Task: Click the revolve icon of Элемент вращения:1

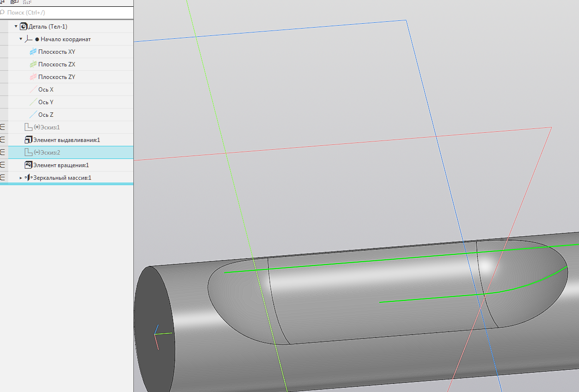Action: click(x=29, y=165)
